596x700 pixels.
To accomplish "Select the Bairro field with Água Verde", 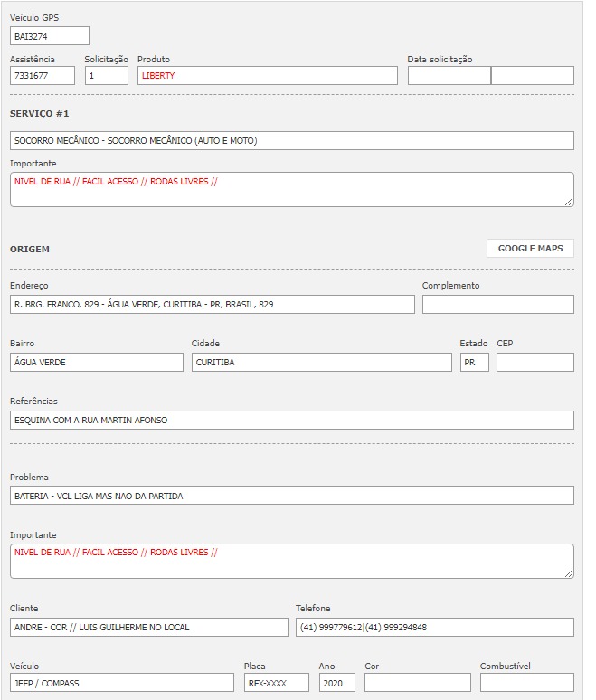I will pyautogui.click(x=97, y=363).
